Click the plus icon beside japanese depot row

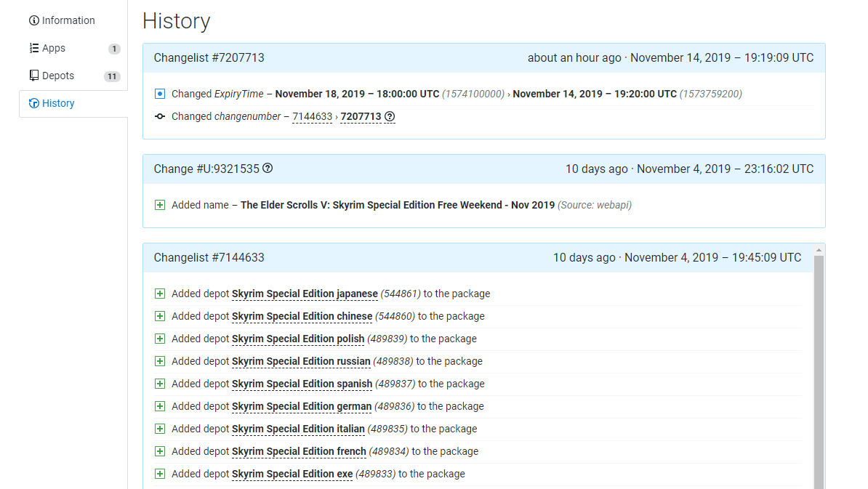(x=160, y=294)
